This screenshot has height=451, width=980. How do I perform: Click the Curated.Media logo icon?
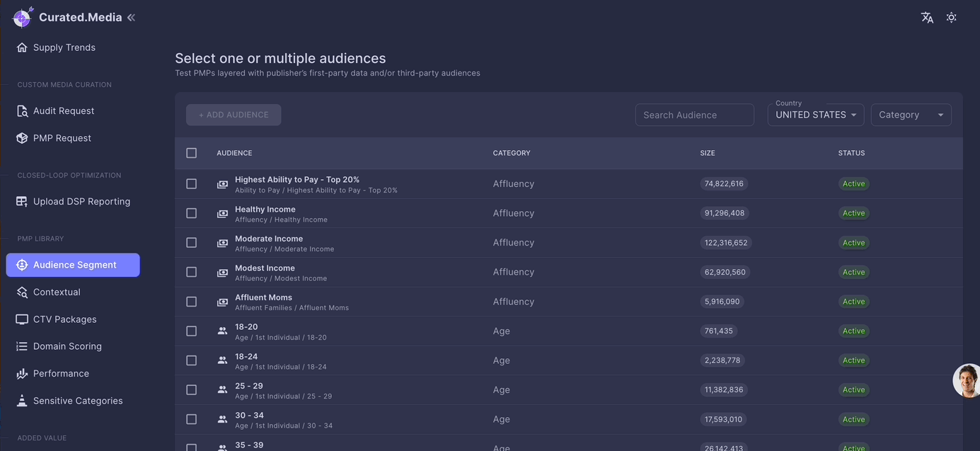[23, 17]
